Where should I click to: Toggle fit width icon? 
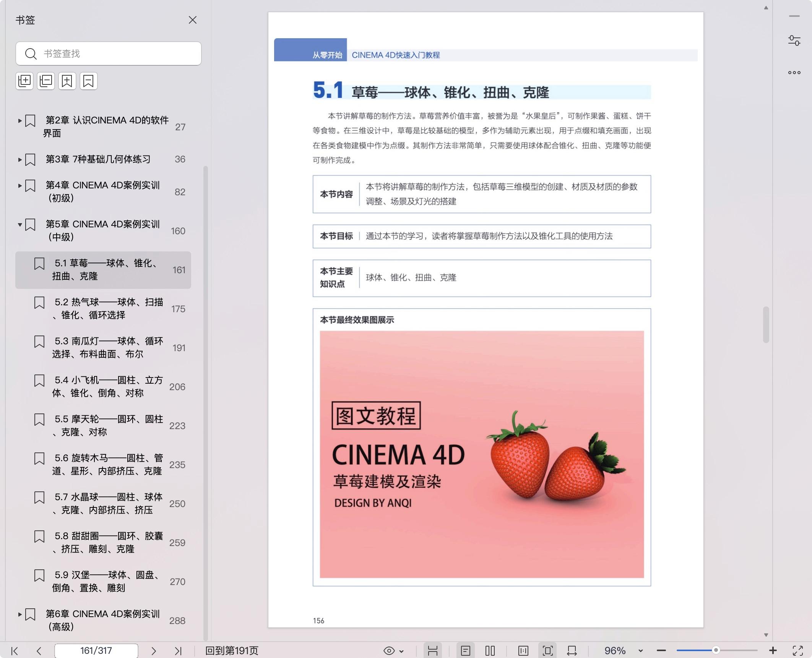[x=572, y=651]
